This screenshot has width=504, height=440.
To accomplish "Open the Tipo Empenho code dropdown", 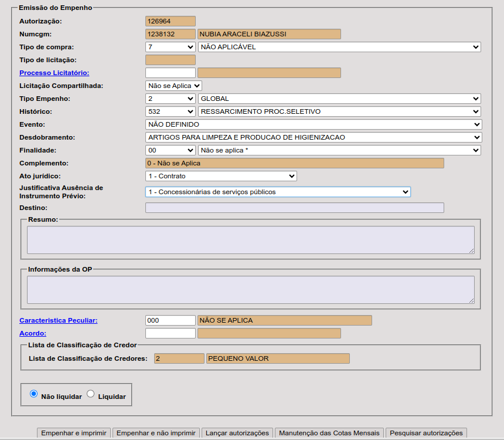I will (x=170, y=99).
